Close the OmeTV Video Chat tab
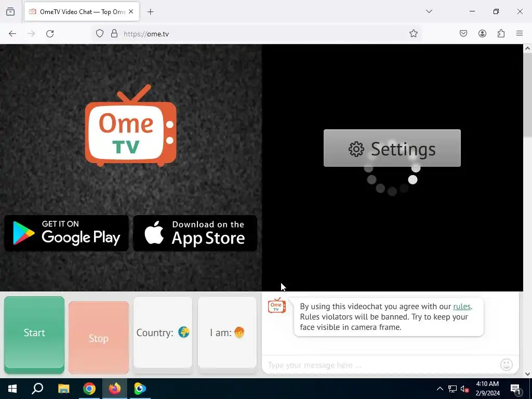Screen dimensions: 532x399 (131, 12)
